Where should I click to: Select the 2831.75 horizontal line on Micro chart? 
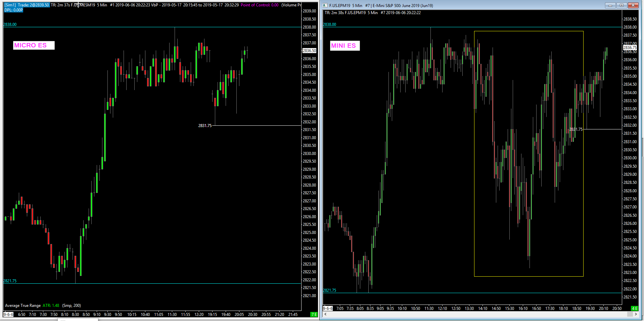257,125
